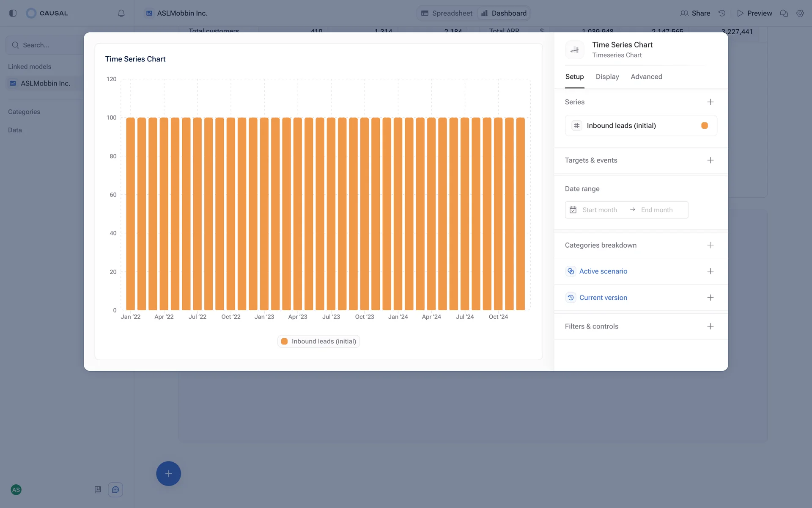Open version history clock icon
This screenshot has height=508, width=812.
click(722, 13)
